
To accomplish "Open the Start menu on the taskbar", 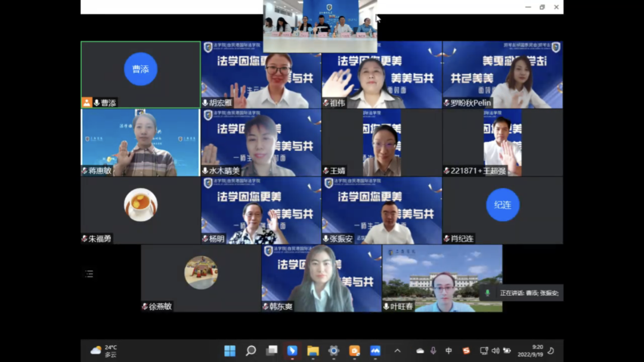I will click(228, 351).
